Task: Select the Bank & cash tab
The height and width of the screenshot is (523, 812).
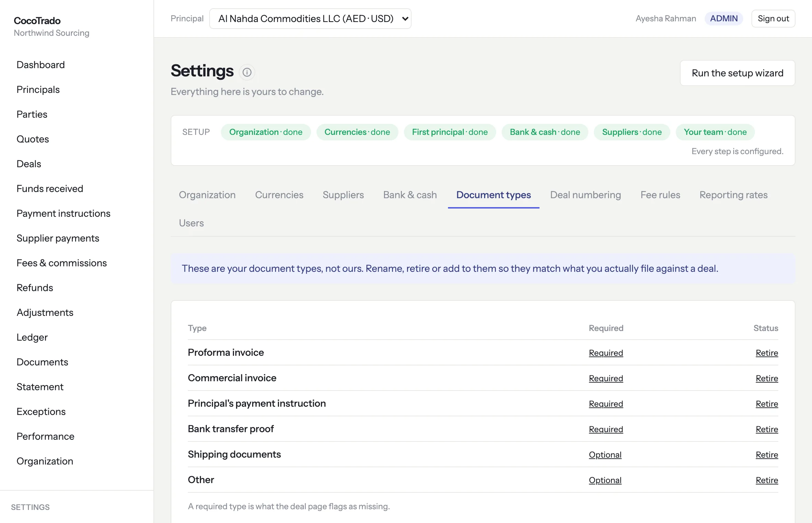Action: 410,195
